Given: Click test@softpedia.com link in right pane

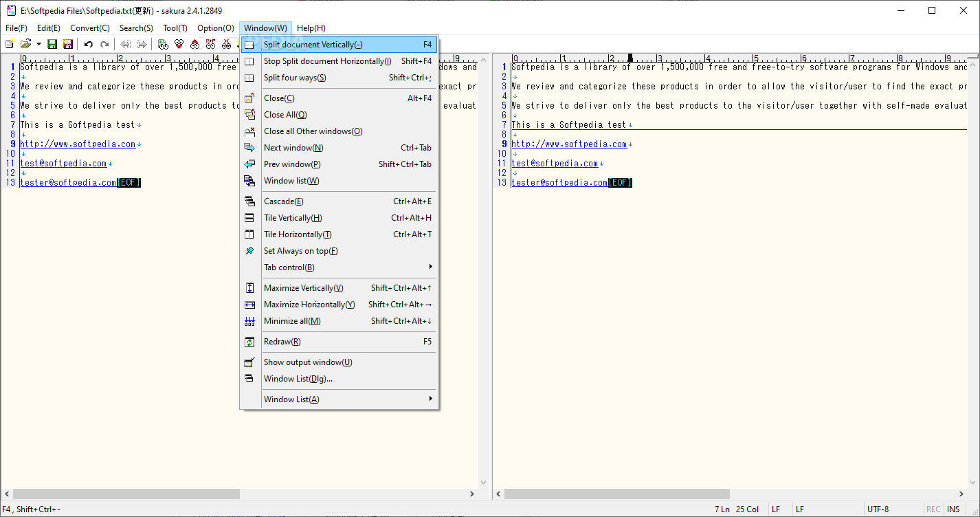Looking at the screenshot, I should (x=555, y=164).
